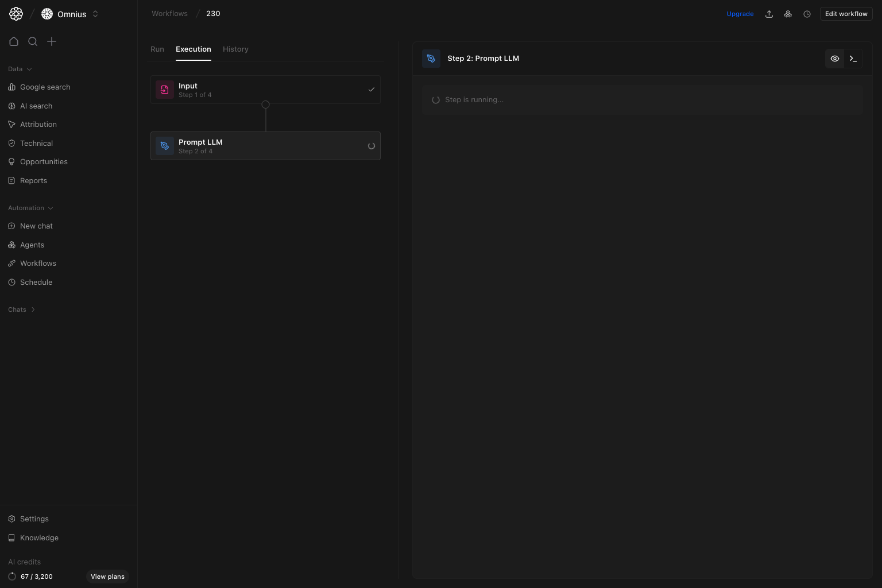
Task: Open the Schedule section
Action: point(36,282)
